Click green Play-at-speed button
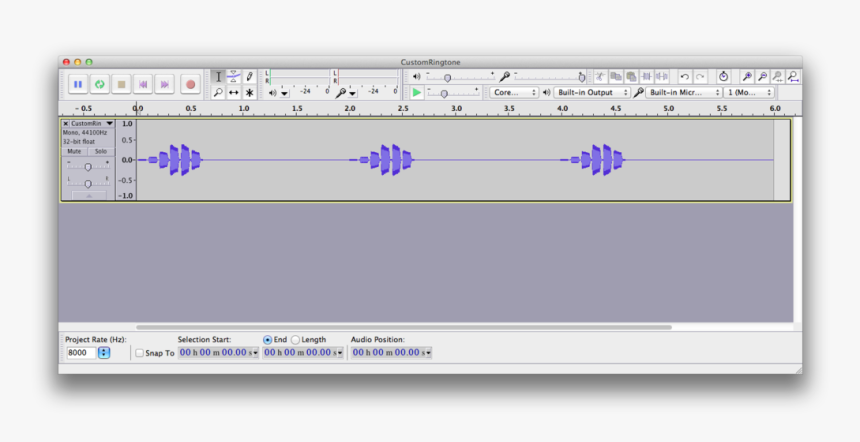Image resolution: width=860 pixels, height=442 pixels. click(417, 93)
